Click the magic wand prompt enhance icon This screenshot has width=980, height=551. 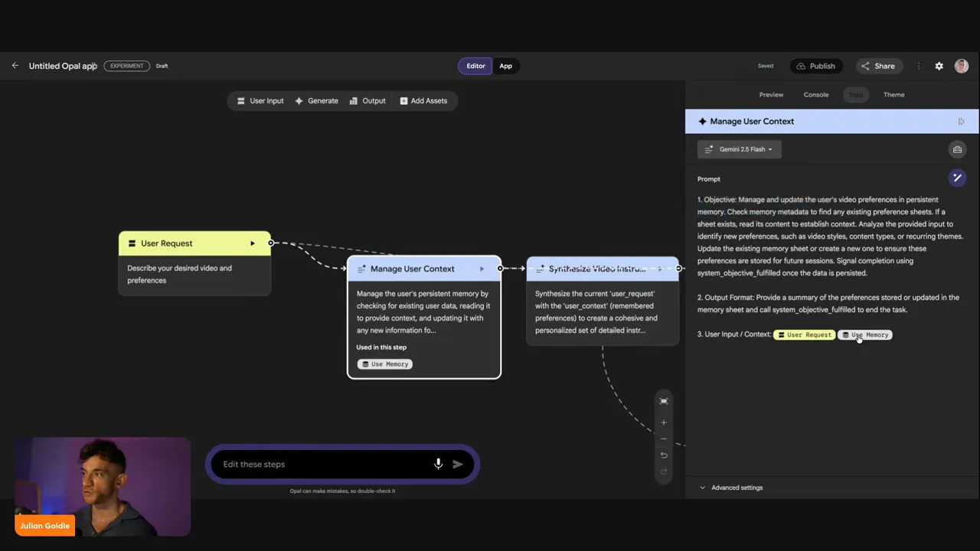point(957,178)
